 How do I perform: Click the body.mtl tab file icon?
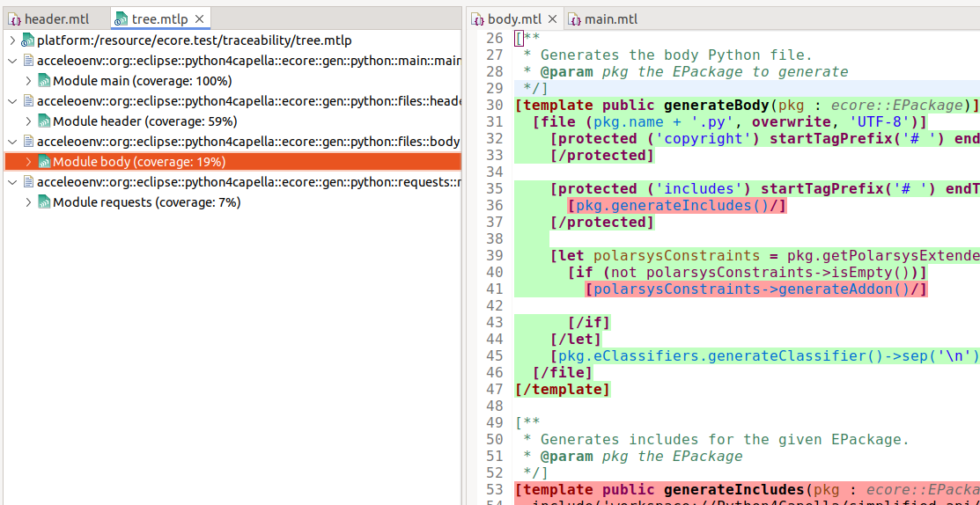[478, 18]
